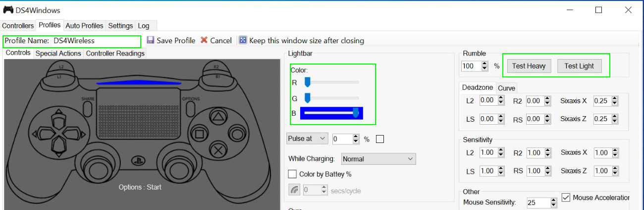
Task: Toggle the checkbox next to Pulse at percent
Action: 380,139
